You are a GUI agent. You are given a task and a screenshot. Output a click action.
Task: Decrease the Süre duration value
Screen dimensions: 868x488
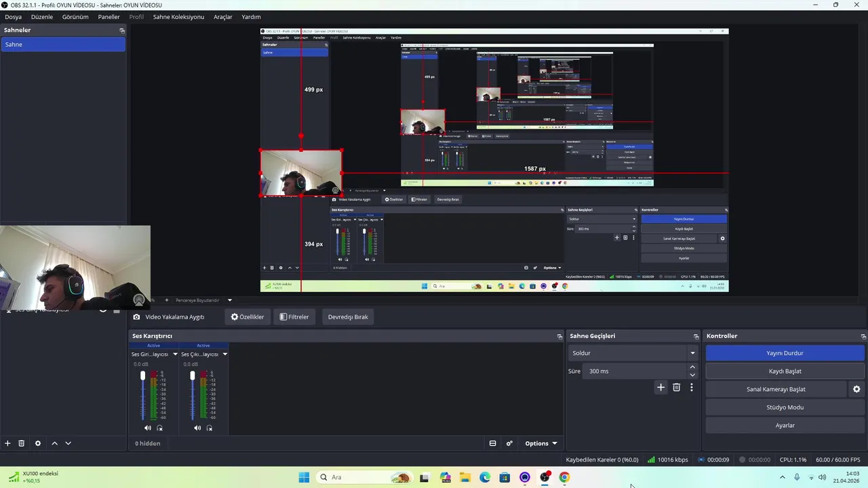tap(692, 375)
